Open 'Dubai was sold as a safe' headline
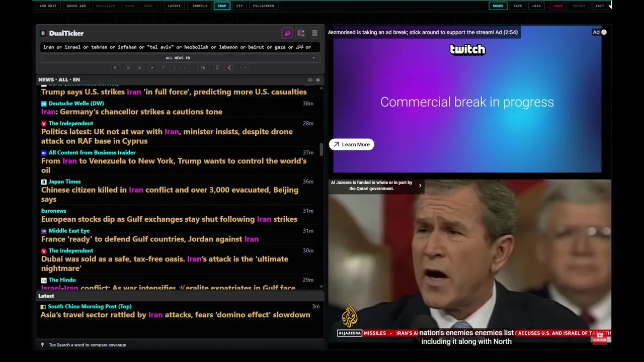 pos(165,263)
